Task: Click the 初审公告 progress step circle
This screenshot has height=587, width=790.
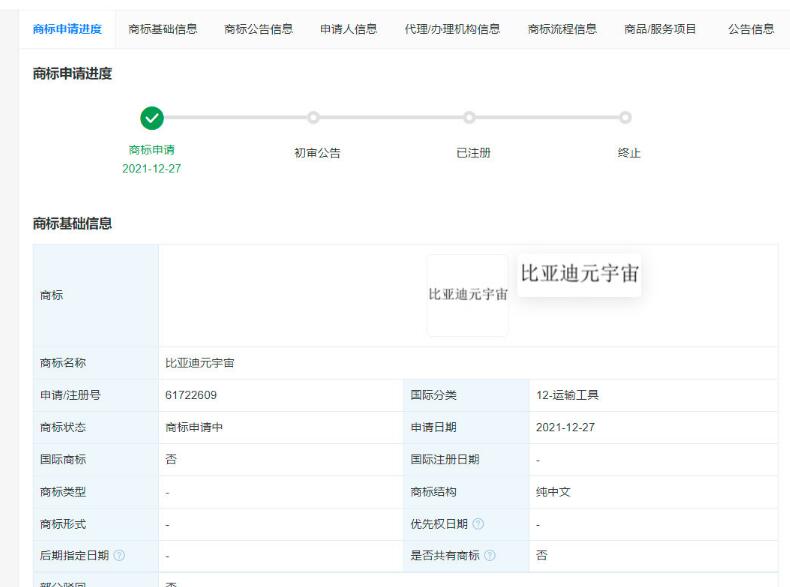Action: [313, 117]
